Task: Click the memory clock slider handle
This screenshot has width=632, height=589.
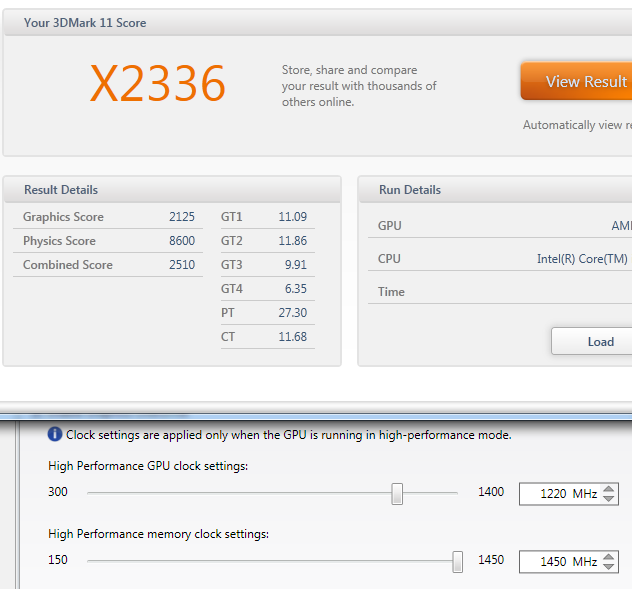Action: (457, 561)
